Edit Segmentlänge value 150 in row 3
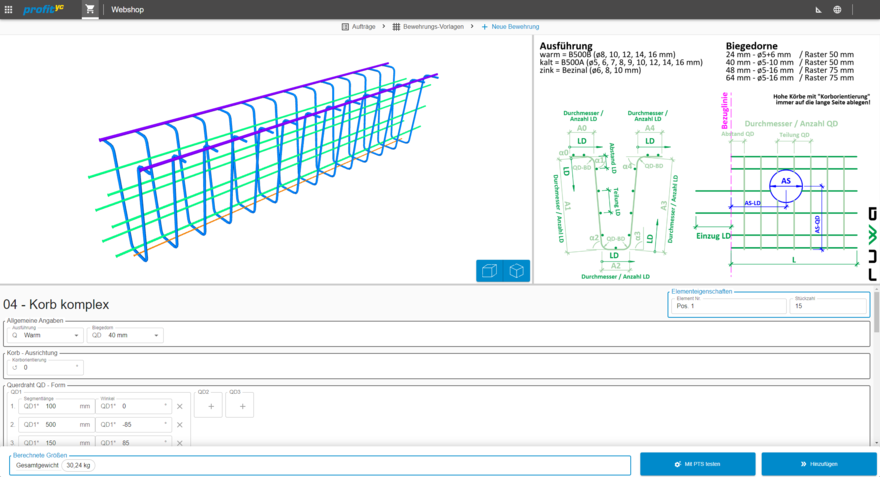 [56, 443]
